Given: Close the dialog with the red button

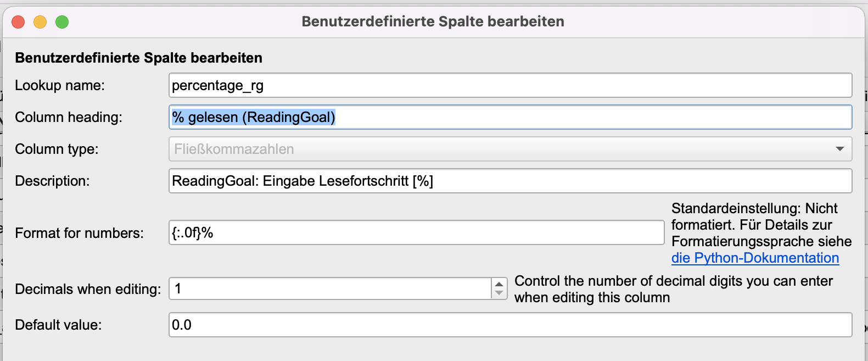Looking at the screenshot, I should pyautogui.click(x=18, y=22).
